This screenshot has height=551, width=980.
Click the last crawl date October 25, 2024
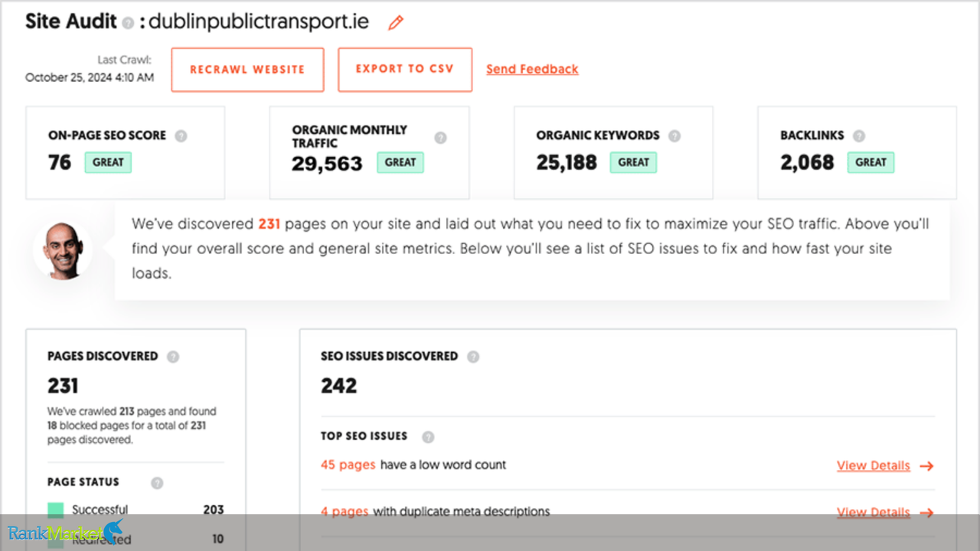(90, 77)
